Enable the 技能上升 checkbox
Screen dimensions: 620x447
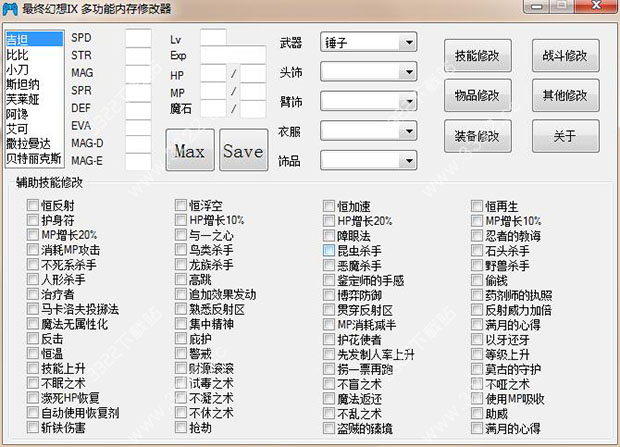33,368
